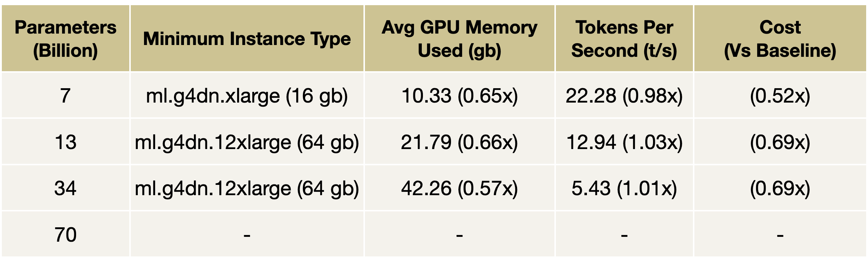Screen dimensions: 868x259
Task: Click the cost cell in the 13 row
Action: click(780, 142)
